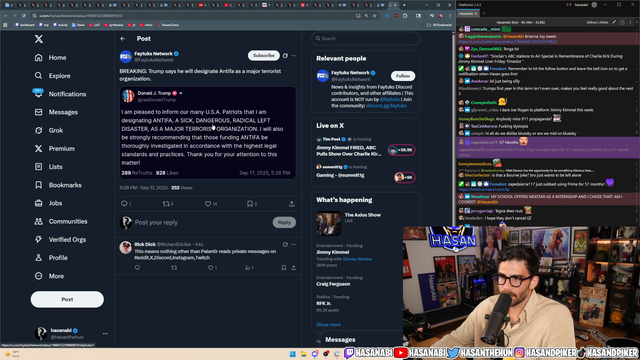Image resolution: width=640 pixels, height=360 pixels.
Task: Click the Profile sidebar icon
Action: [38, 258]
